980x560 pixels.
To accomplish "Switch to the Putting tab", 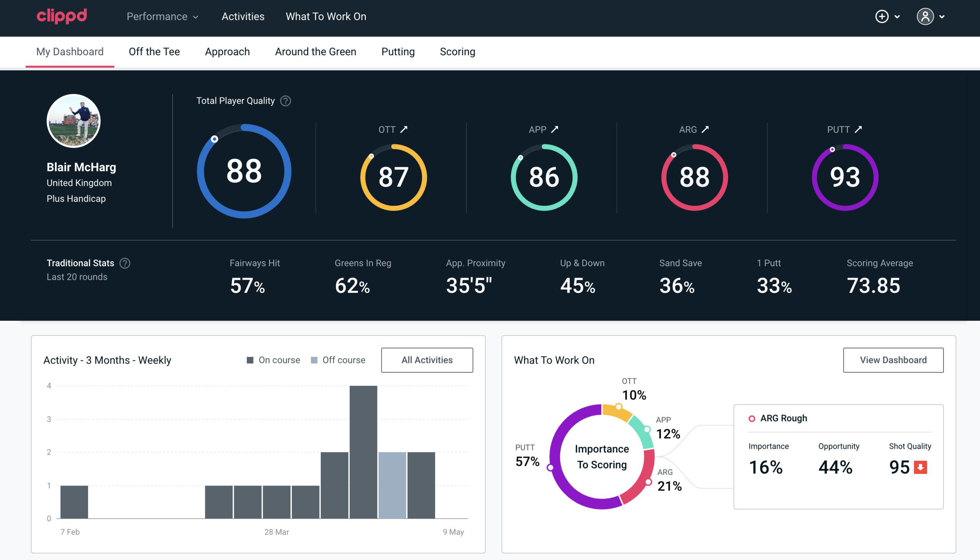I will tap(397, 51).
